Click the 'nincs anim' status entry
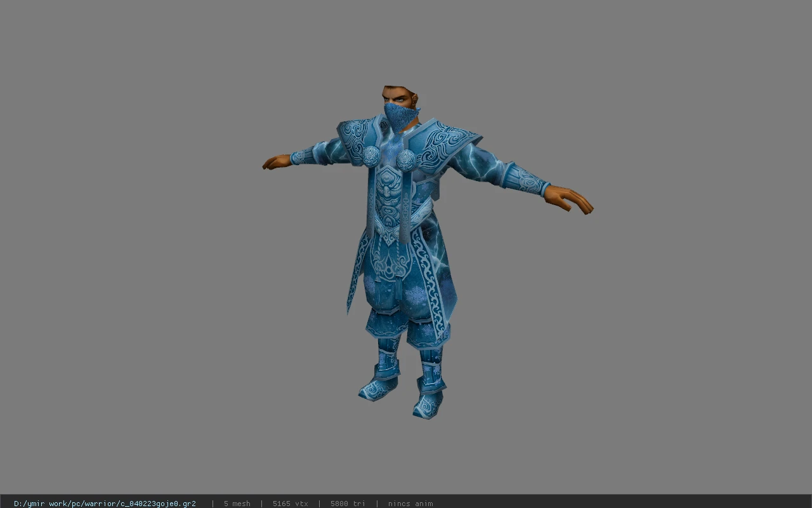812x508 pixels. tap(410, 504)
